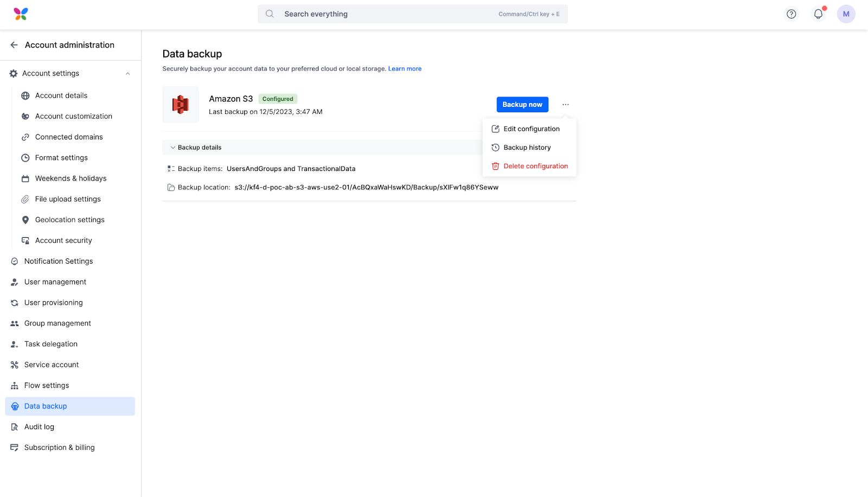Open Account details settings

coord(61,95)
